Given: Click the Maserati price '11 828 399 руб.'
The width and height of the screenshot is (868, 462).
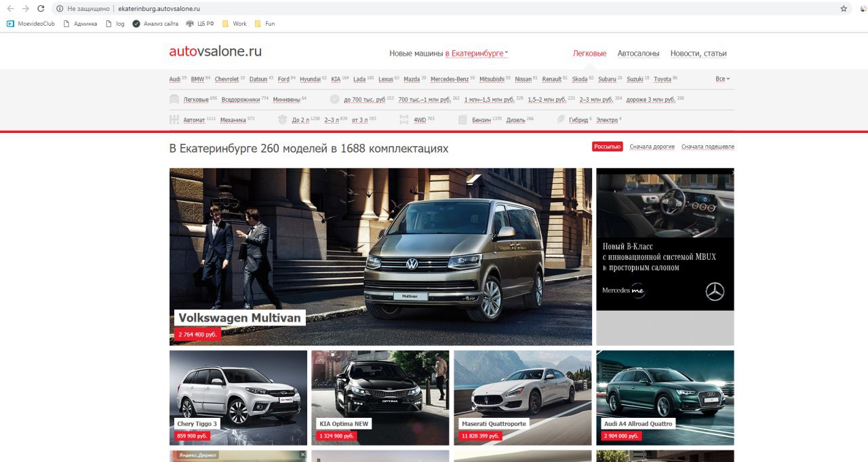Looking at the screenshot, I should tap(480, 436).
